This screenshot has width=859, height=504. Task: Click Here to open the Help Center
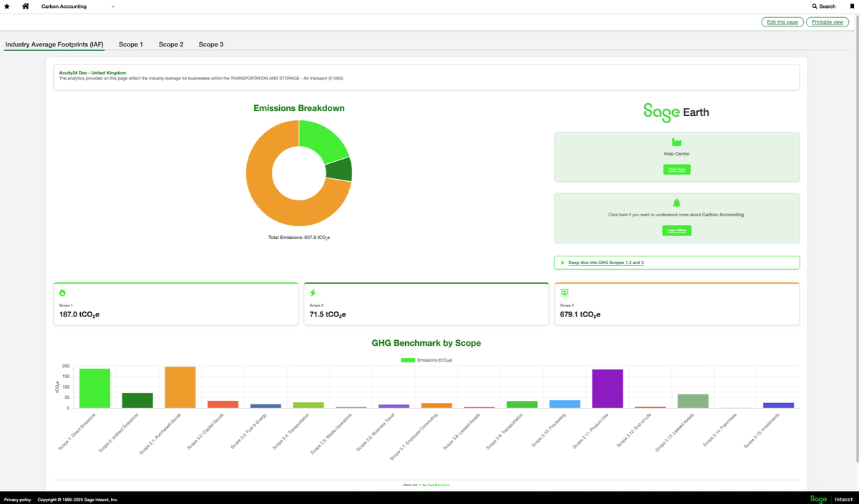676,169
